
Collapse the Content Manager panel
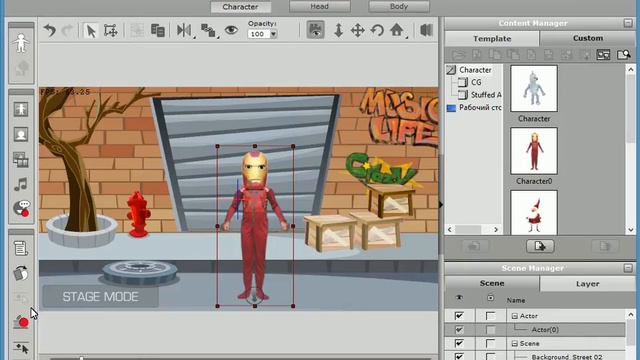(x=628, y=23)
